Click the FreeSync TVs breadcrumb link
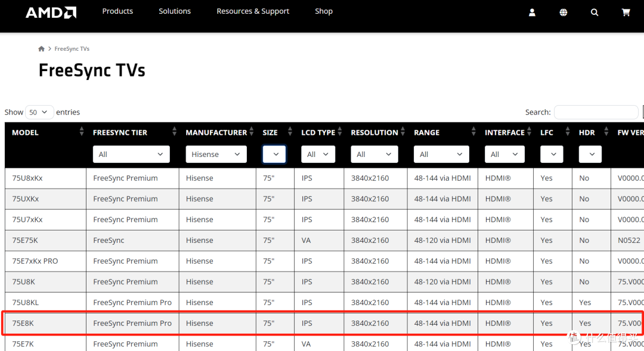The image size is (644, 351). [x=72, y=48]
